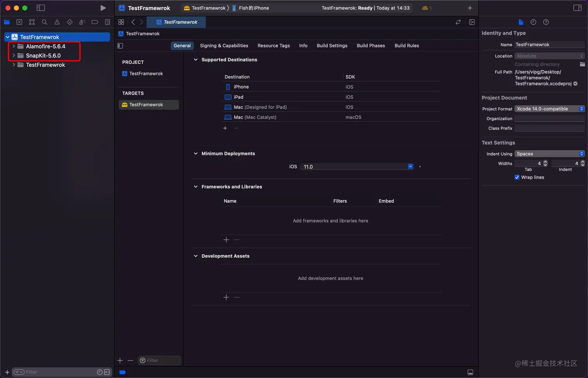Open the Indent Using Spaces dropdown
Screen dimensions: 588x378
(549, 154)
